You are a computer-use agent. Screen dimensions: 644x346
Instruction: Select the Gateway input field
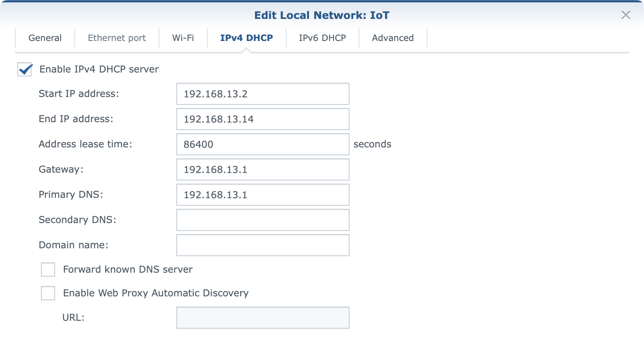click(x=263, y=169)
